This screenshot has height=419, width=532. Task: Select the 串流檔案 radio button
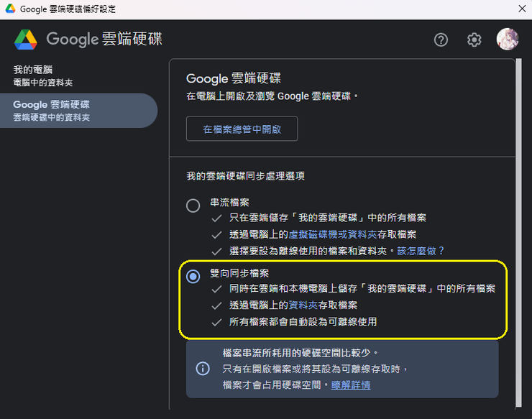193,206
